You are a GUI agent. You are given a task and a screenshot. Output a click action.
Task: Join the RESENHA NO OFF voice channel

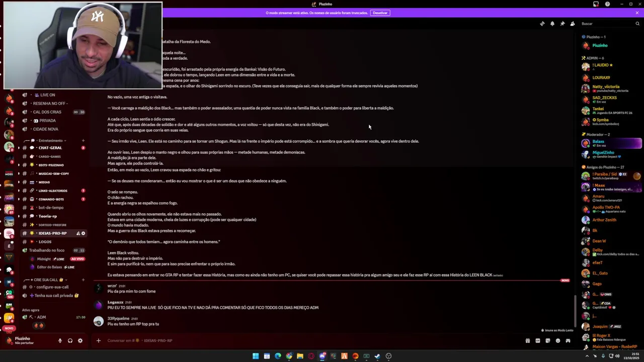53,104
